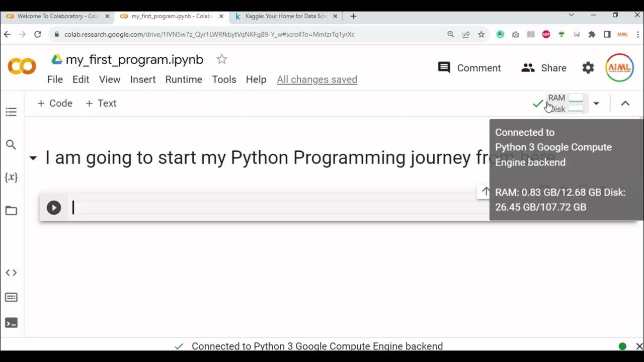
Task: Open Colab settings gear icon
Action: [x=588, y=68]
